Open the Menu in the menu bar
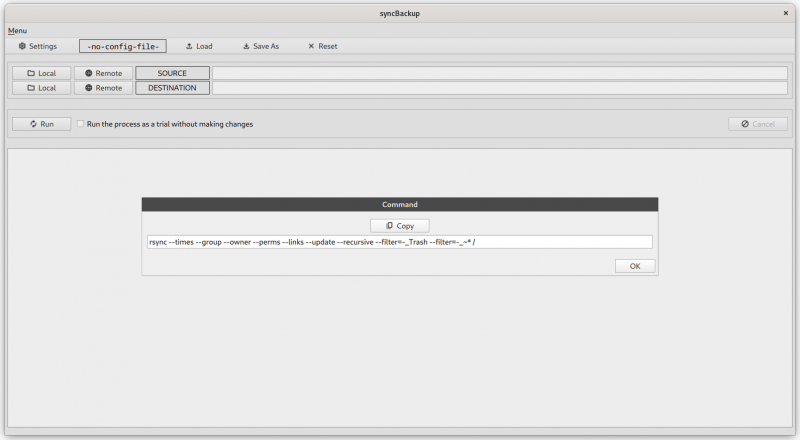This screenshot has height=440, width=800. click(17, 31)
